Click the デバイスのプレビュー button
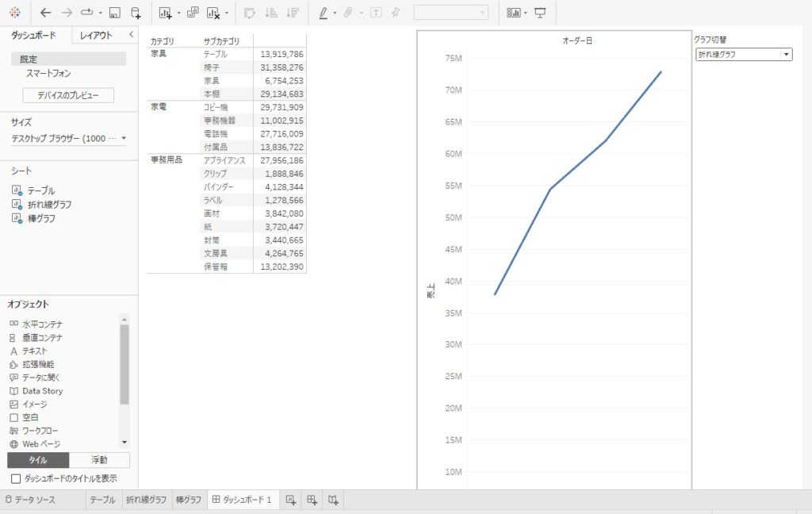This screenshot has width=812, height=514. click(x=68, y=95)
